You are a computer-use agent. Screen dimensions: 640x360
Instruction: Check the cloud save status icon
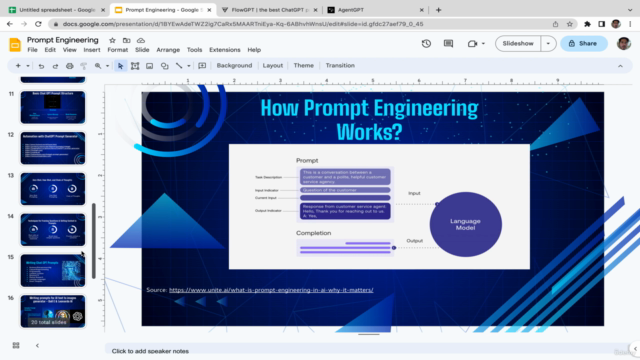(x=141, y=40)
